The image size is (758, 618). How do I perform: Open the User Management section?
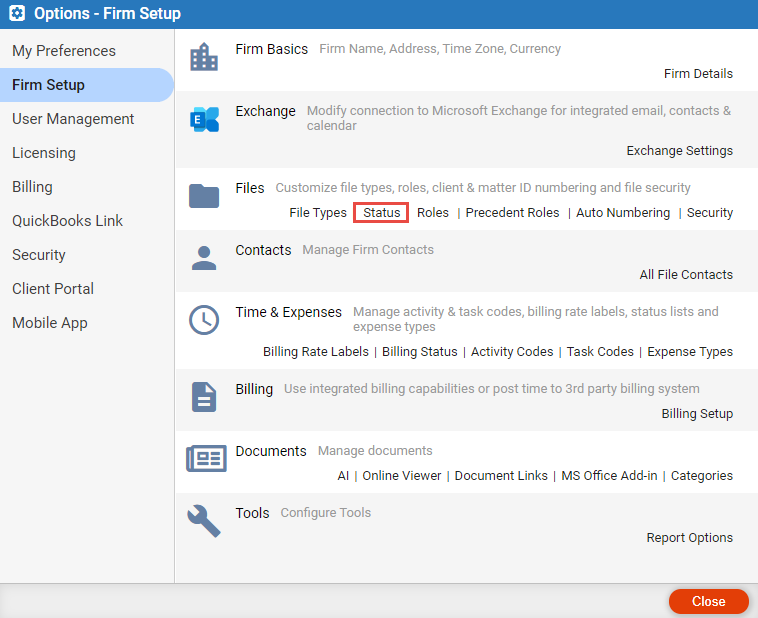click(x=73, y=119)
